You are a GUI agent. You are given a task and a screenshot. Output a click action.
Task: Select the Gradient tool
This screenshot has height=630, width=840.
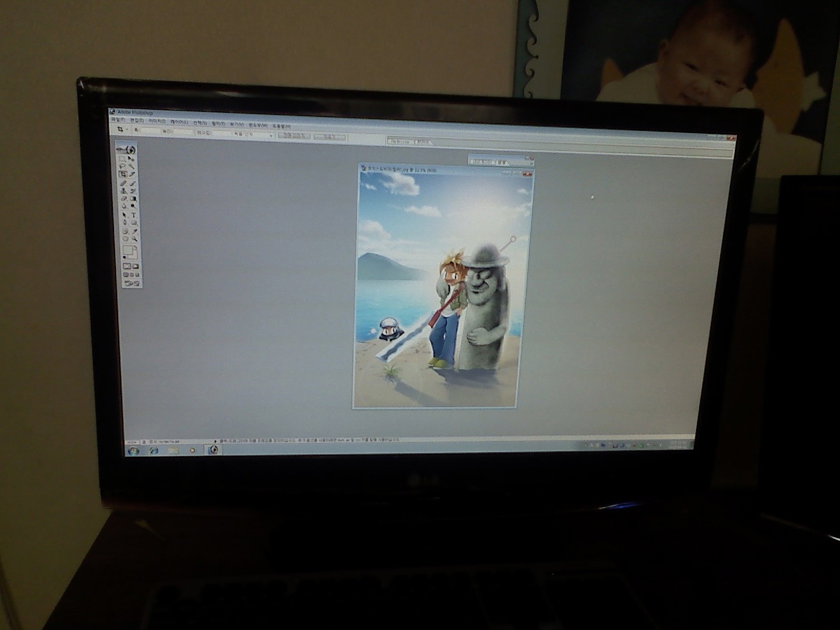click(133, 198)
